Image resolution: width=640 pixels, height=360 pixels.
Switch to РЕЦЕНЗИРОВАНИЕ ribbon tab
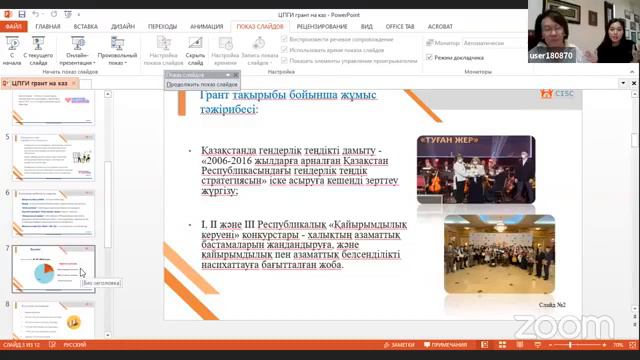click(x=322, y=27)
